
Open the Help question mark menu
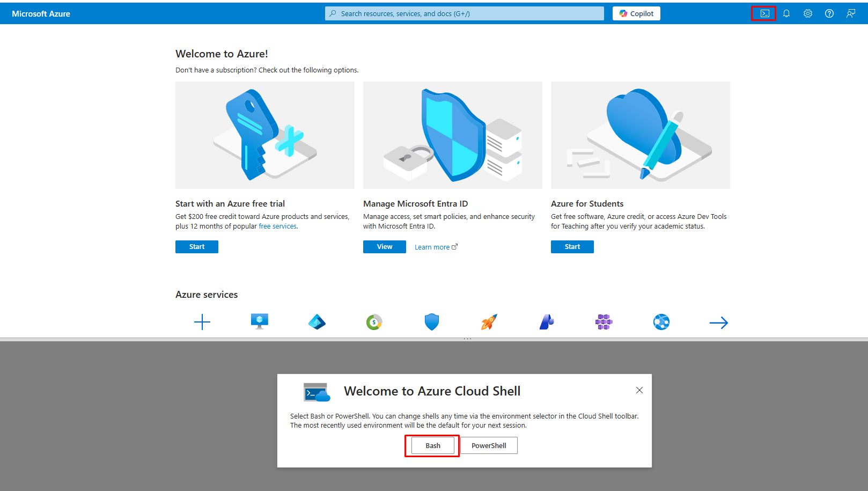pyautogui.click(x=829, y=13)
